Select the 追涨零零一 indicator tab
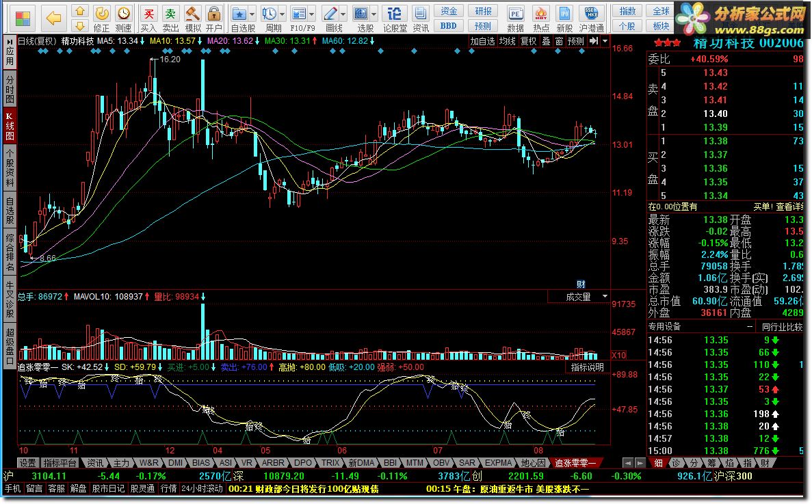The image size is (812, 504). 576,462
